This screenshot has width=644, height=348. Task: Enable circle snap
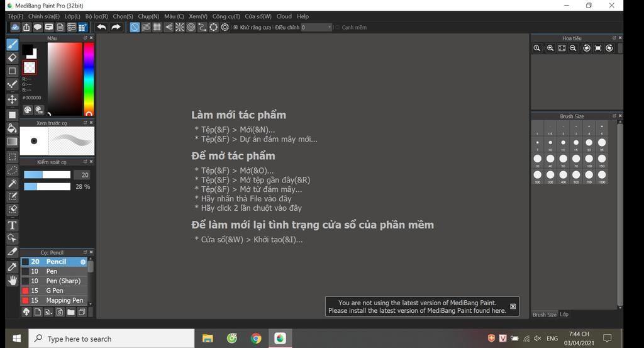point(191,27)
